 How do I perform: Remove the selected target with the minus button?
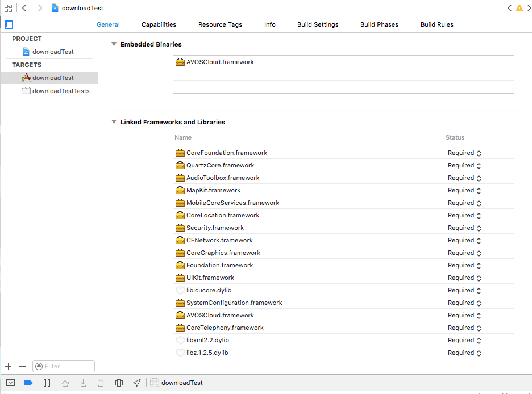coord(22,366)
